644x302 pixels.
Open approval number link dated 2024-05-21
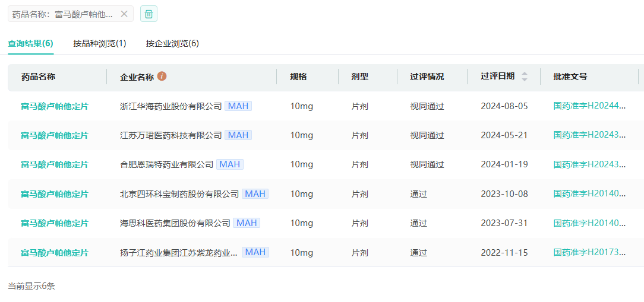pyautogui.click(x=589, y=135)
